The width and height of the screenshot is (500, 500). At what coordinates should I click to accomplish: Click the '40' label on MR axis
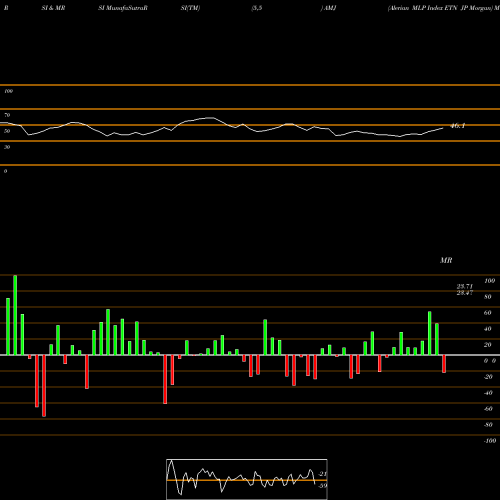pos(488,329)
